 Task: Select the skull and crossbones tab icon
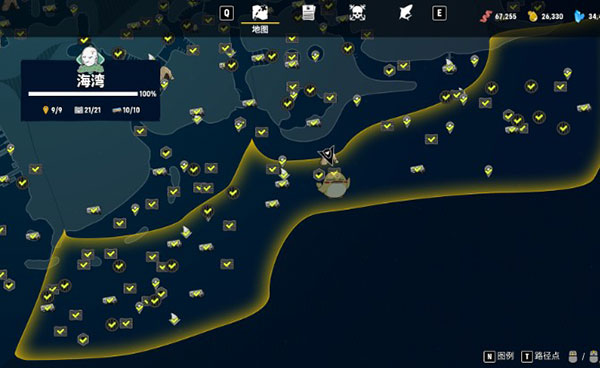(x=357, y=13)
